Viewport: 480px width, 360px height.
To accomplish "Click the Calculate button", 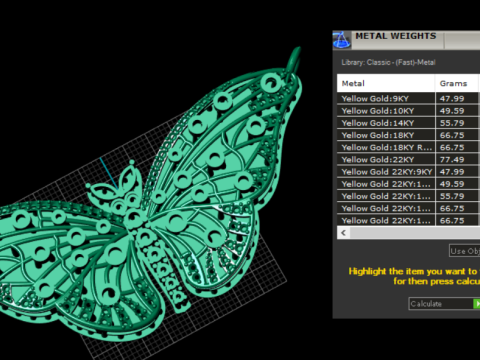I will (441, 304).
